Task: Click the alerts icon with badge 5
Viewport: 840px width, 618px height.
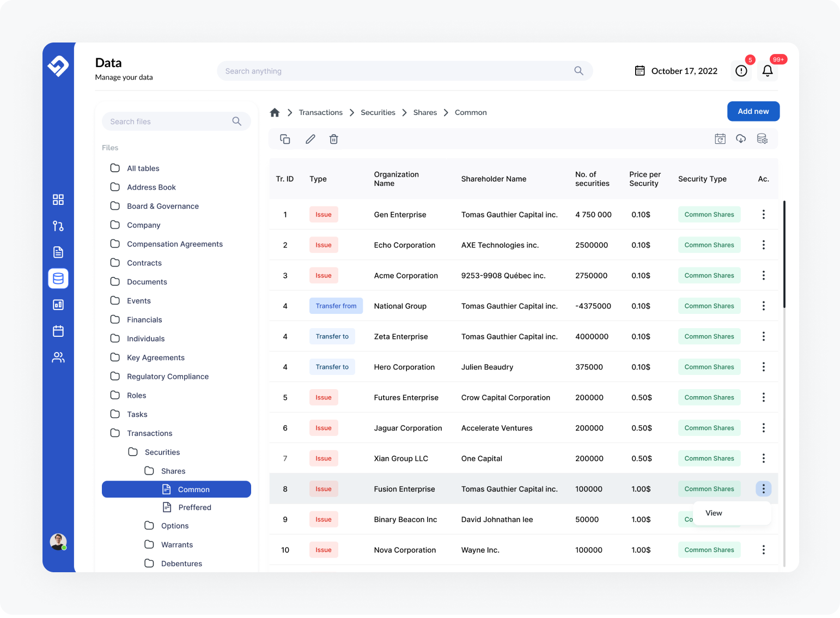Action: (x=741, y=71)
